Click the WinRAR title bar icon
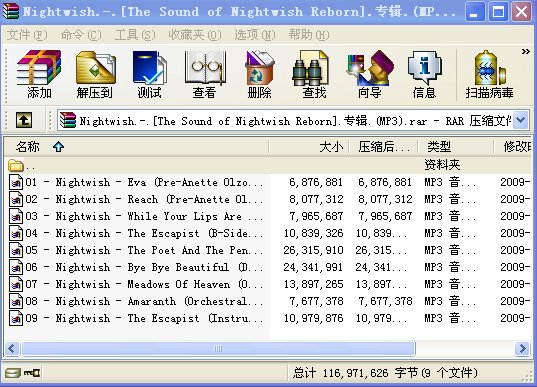Screen dimensions: 537x387 pyautogui.click(x=11, y=11)
